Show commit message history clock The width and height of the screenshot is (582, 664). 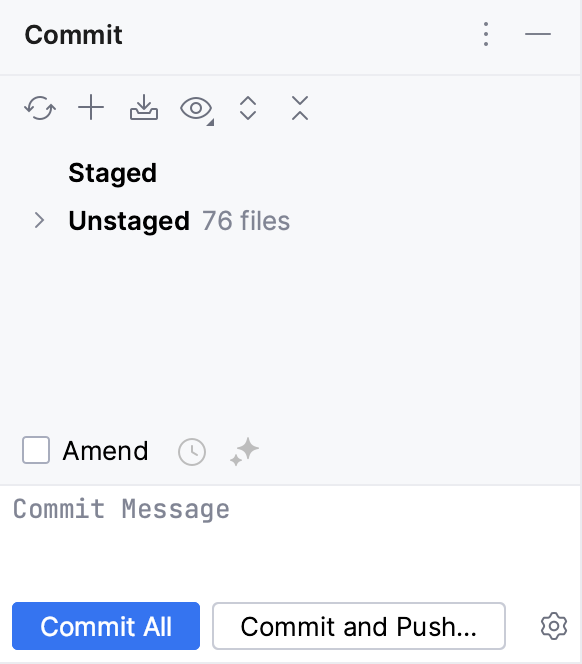coord(192,452)
